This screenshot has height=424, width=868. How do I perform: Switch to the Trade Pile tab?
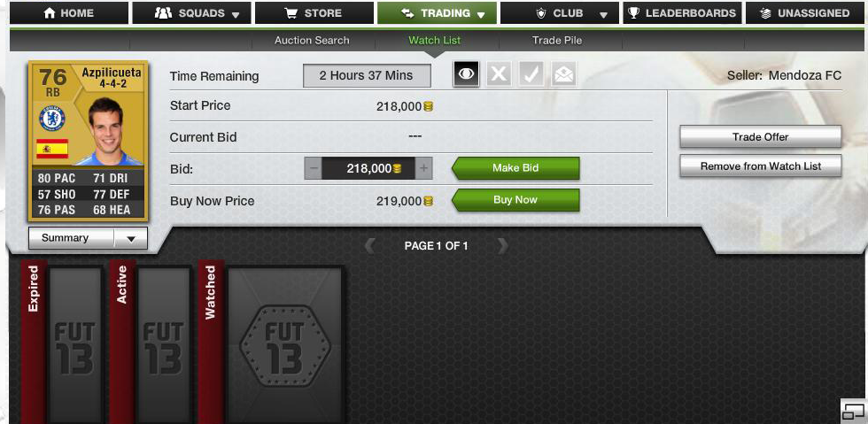(x=557, y=41)
